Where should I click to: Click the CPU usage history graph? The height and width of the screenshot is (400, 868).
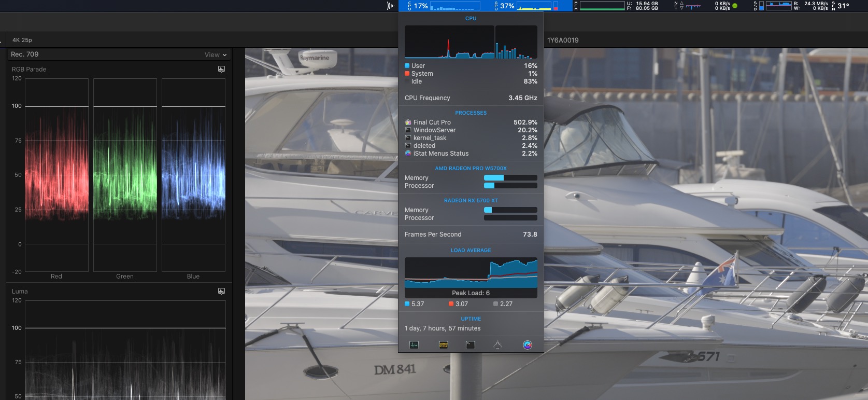click(449, 42)
